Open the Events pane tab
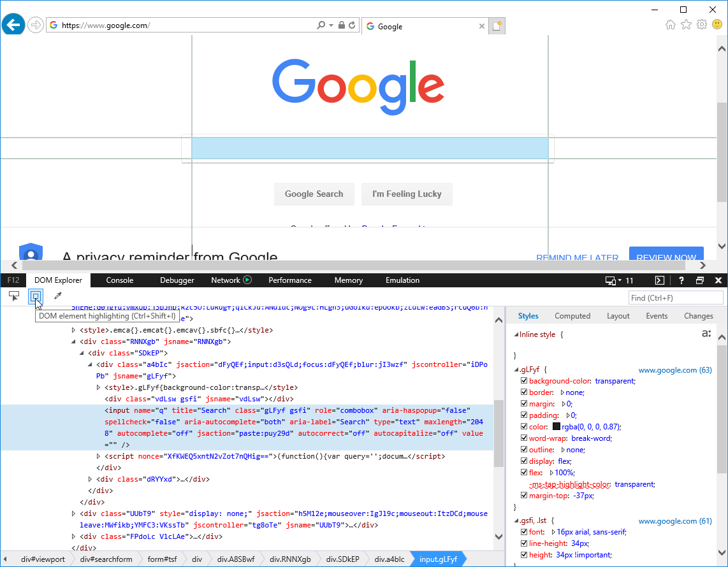This screenshot has height=567, width=728. [x=657, y=316]
